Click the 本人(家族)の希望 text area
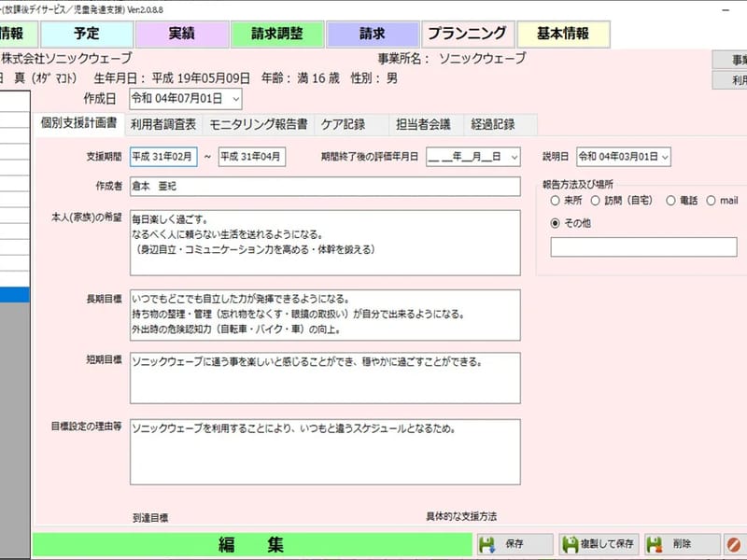The height and width of the screenshot is (560, 747). click(325, 243)
